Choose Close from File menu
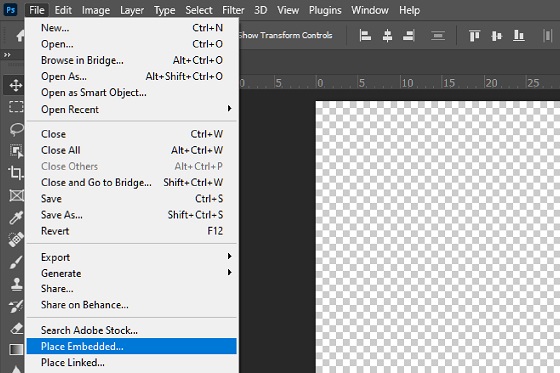Viewport: 560px width, 373px height. [x=132, y=134]
